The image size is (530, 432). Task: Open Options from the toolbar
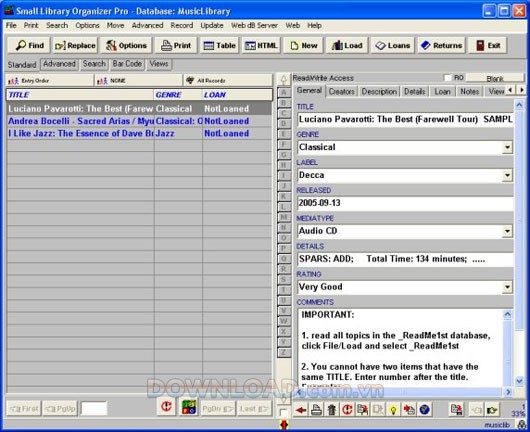tap(126, 45)
